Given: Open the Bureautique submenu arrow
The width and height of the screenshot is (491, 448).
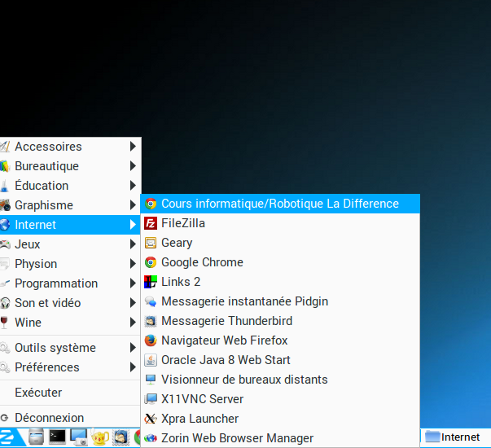Looking at the screenshot, I should tap(133, 166).
